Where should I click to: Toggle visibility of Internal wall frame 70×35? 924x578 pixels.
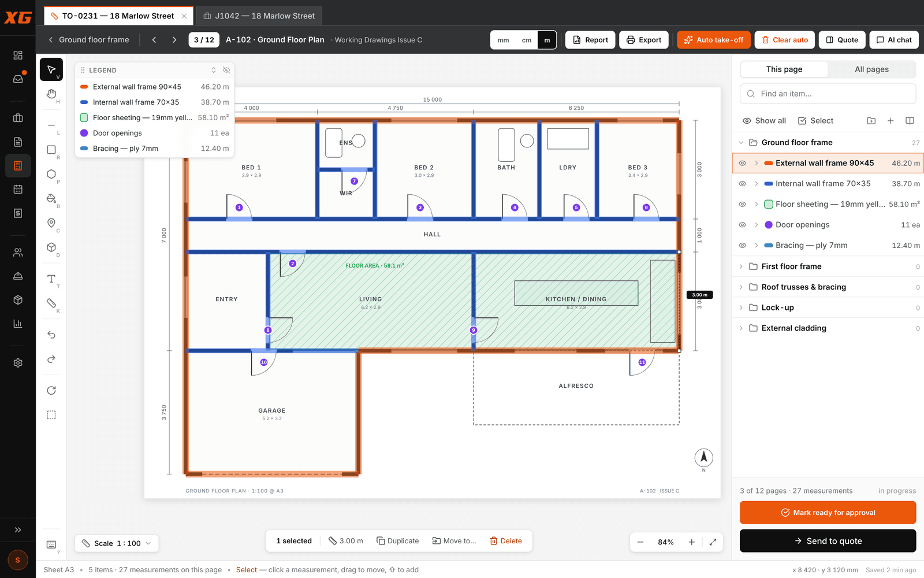tap(743, 184)
